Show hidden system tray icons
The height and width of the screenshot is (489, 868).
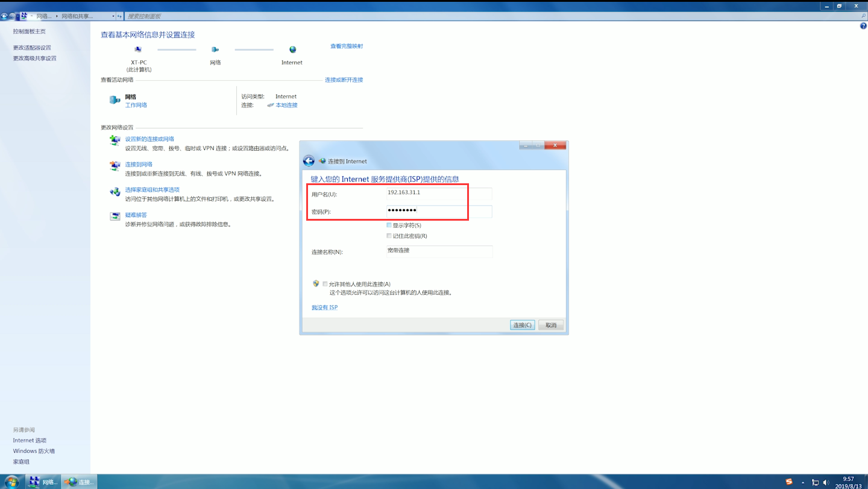pyautogui.click(x=803, y=482)
